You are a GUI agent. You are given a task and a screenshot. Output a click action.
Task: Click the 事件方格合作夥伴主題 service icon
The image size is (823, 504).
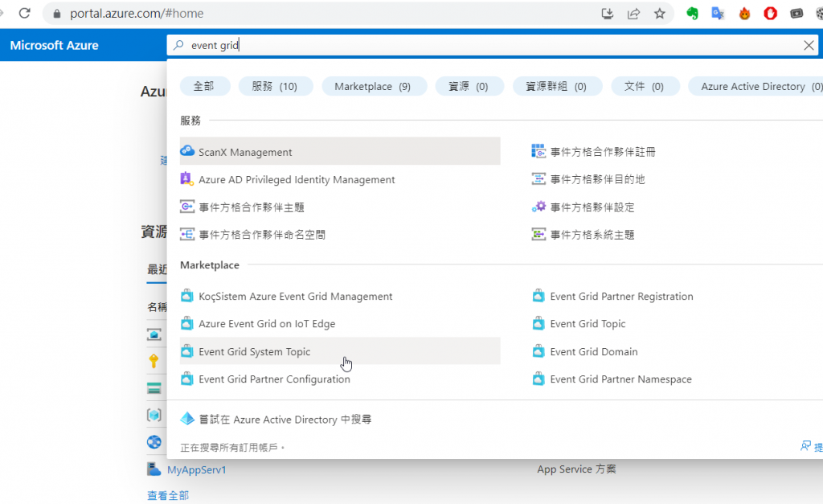pyautogui.click(x=186, y=207)
